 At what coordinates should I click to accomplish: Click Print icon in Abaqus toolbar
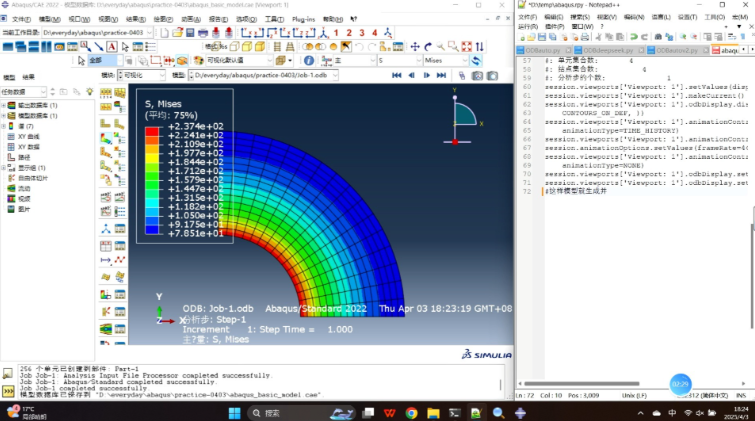point(203,33)
